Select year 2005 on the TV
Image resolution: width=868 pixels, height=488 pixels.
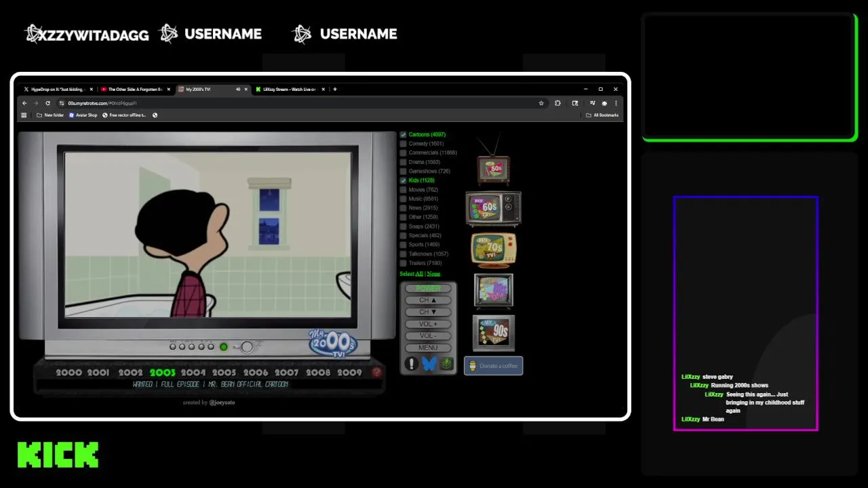point(224,373)
